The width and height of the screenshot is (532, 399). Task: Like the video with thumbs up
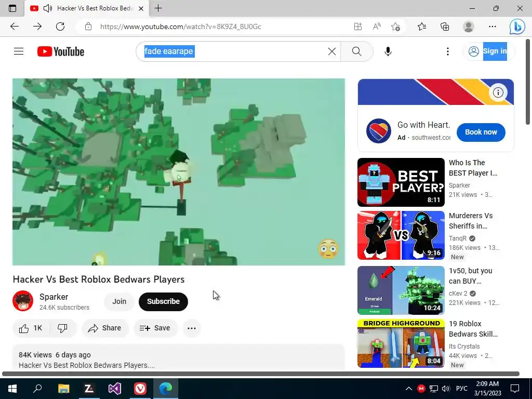point(31,328)
